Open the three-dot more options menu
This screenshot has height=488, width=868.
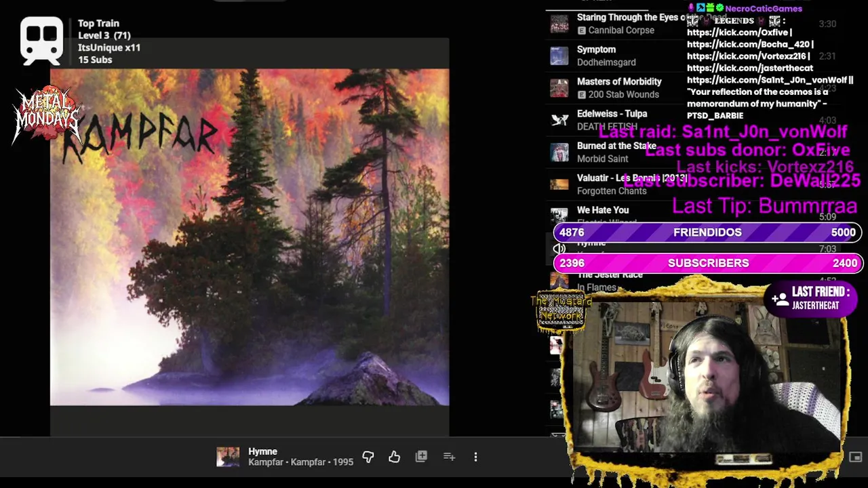(x=475, y=457)
